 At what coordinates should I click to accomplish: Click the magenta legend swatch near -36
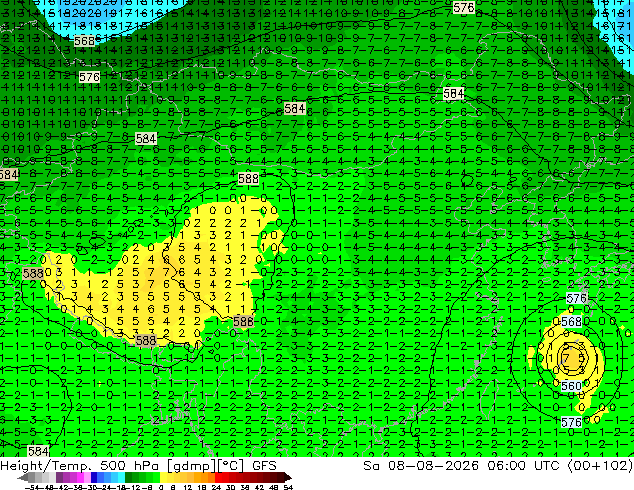80,477
